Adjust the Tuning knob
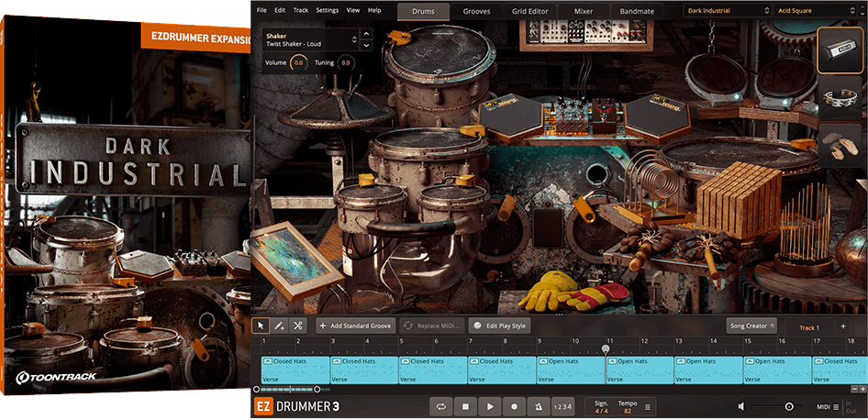The image size is (868, 420). (x=345, y=63)
